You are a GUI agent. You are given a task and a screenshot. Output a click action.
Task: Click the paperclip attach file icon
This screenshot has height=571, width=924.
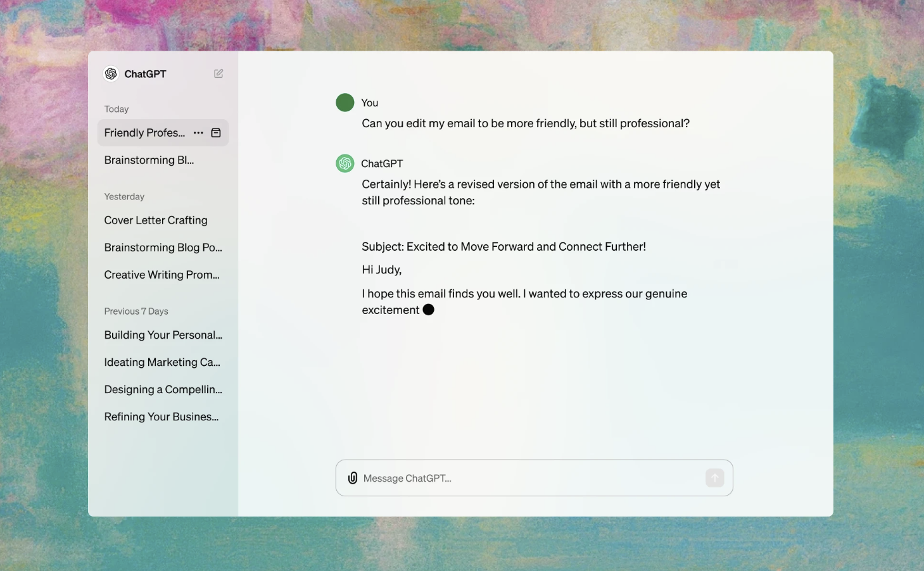point(353,478)
